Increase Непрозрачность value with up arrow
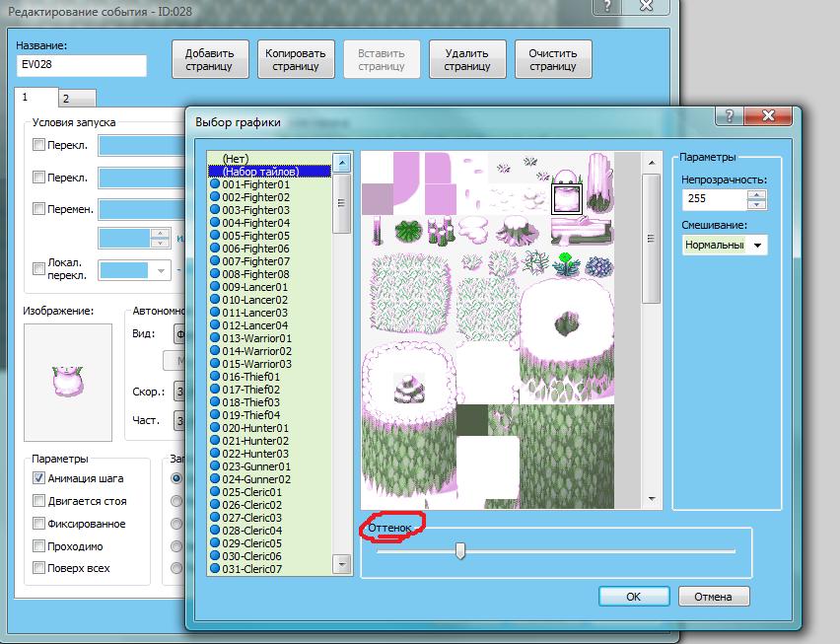The width and height of the screenshot is (840, 644). [756, 193]
